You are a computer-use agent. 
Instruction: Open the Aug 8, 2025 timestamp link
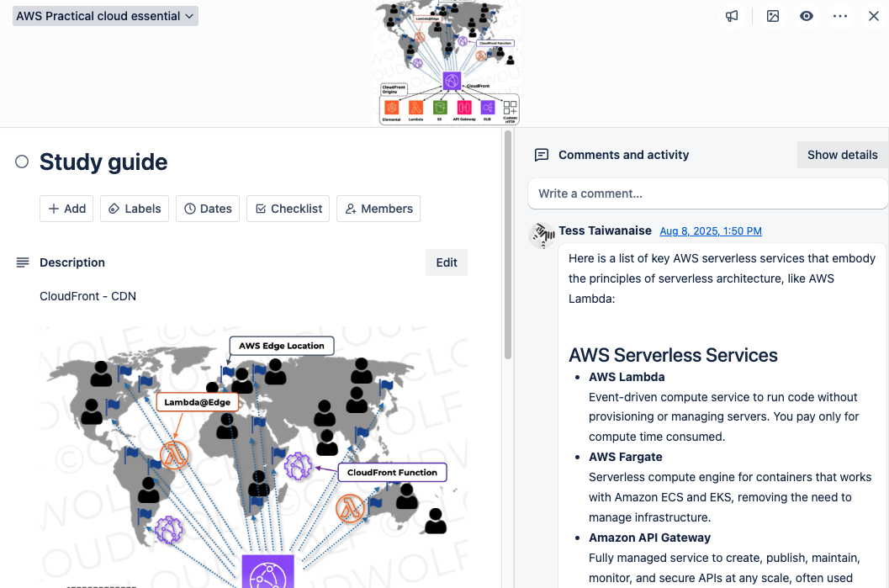(x=711, y=231)
